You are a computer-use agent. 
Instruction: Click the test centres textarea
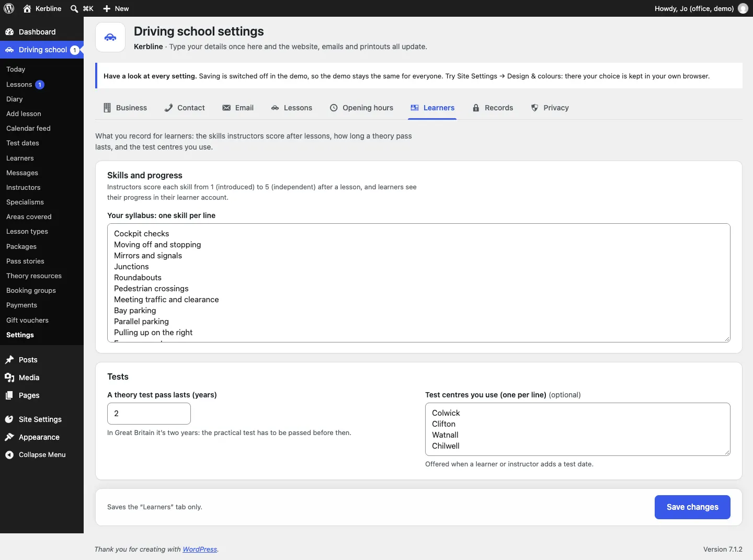tap(578, 429)
